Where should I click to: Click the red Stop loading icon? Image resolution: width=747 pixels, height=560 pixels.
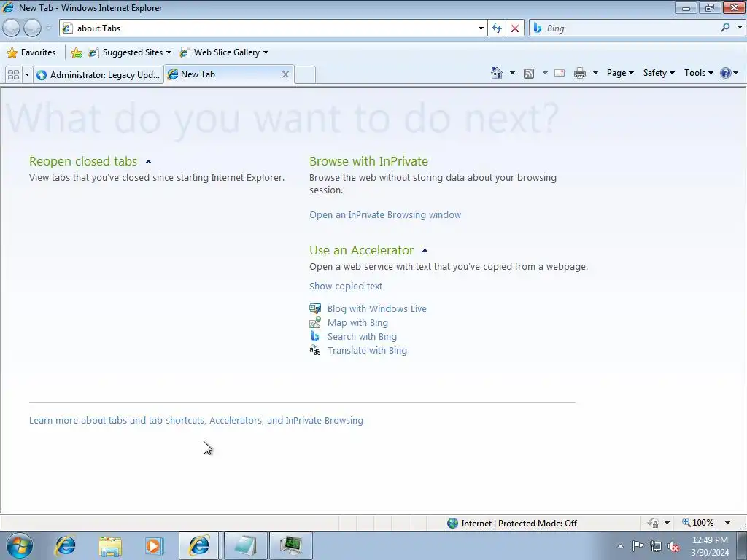coord(515,28)
